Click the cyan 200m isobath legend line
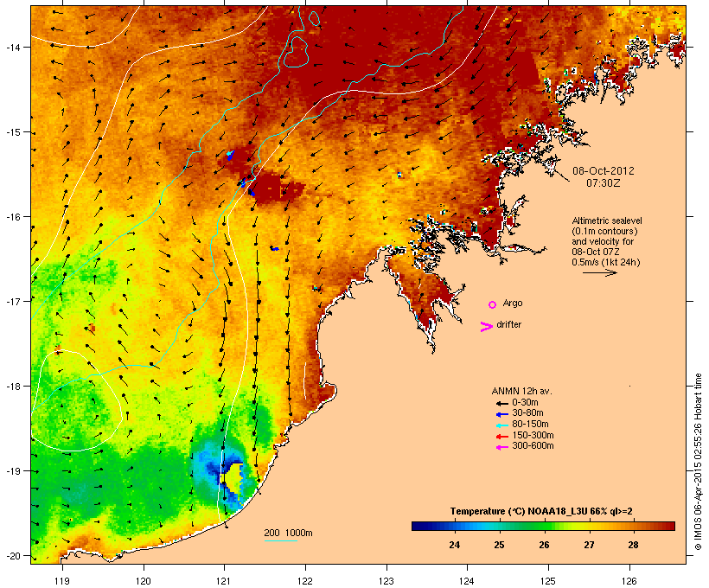Viewport: 709px width, 588px height. click(x=281, y=540)
